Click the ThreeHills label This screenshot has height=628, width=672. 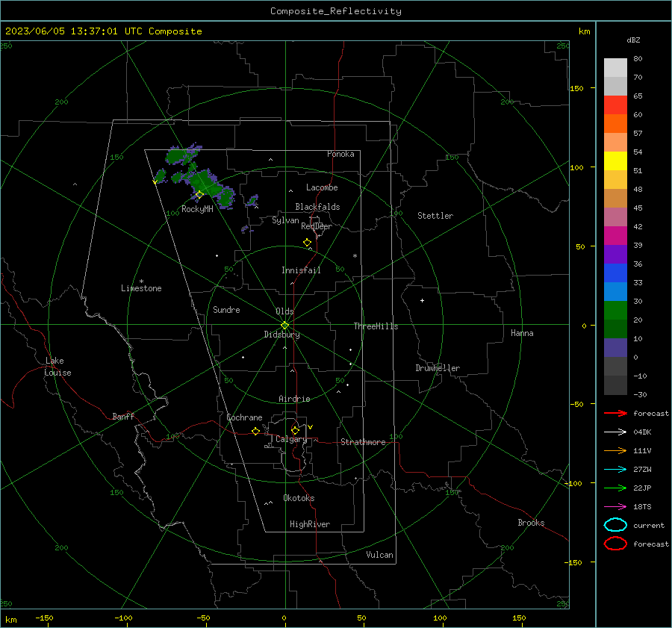click(x=376, y=326)
